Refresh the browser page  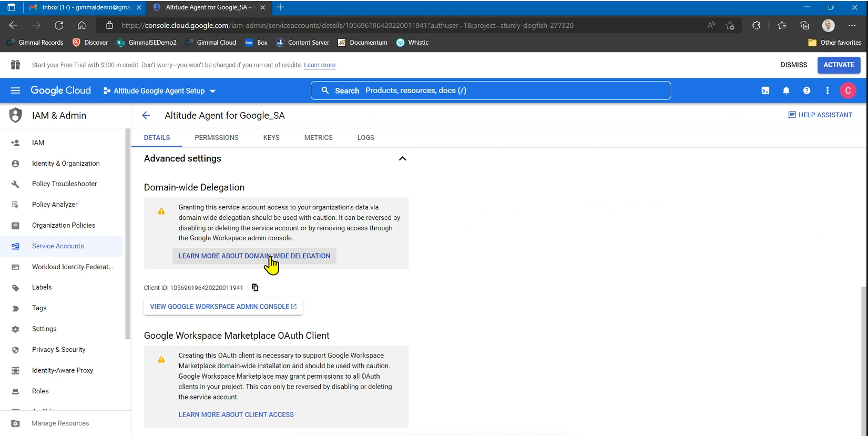(59, 25)
